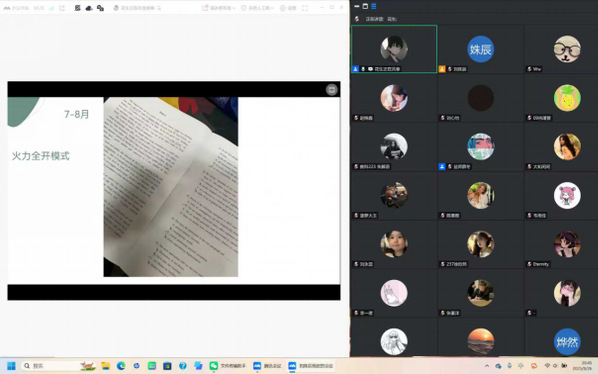The height and width of the screenshot is (374, 598).
Task: Click the dark cloud icon in top toolbar
Action: (89, 8)
